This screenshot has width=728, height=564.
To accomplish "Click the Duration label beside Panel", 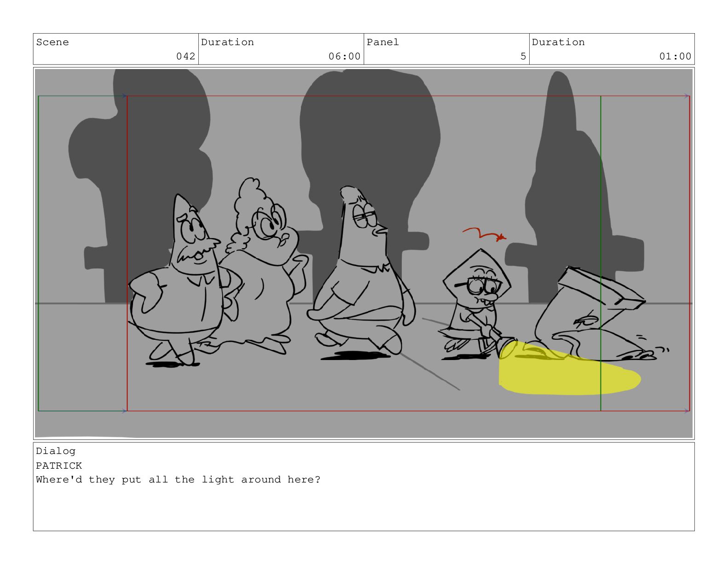I will [x=558, y=42].
